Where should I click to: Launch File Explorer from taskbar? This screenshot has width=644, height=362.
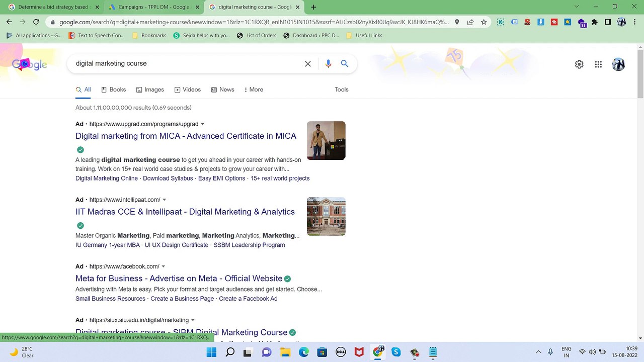pos(285,352)
